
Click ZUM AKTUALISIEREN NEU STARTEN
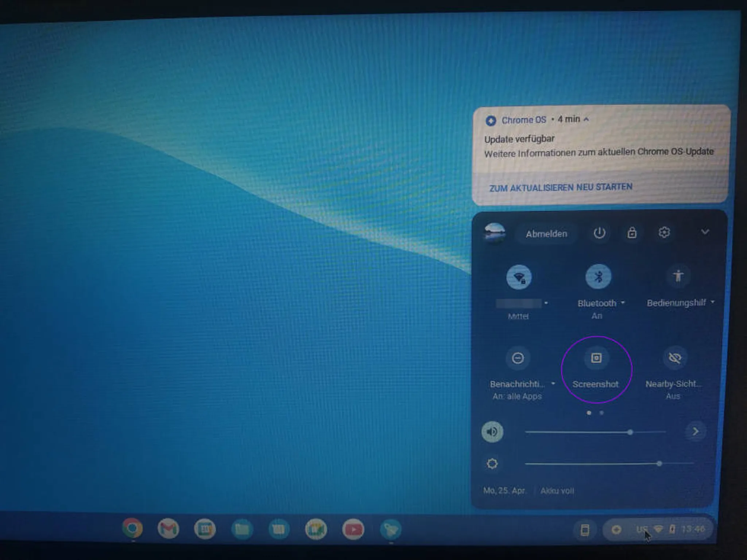point(561,187)
